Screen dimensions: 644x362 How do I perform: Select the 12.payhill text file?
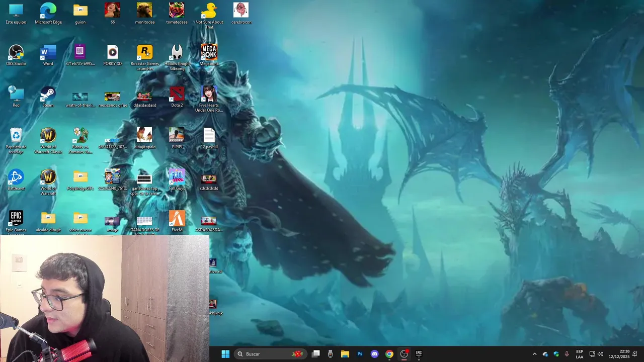209,138
